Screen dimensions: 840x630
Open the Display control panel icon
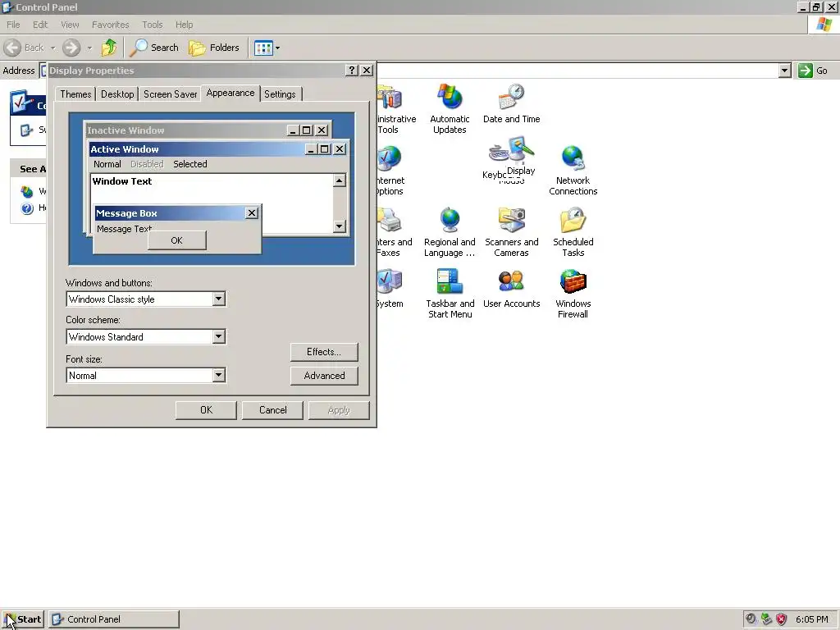[x=520, y=156]
